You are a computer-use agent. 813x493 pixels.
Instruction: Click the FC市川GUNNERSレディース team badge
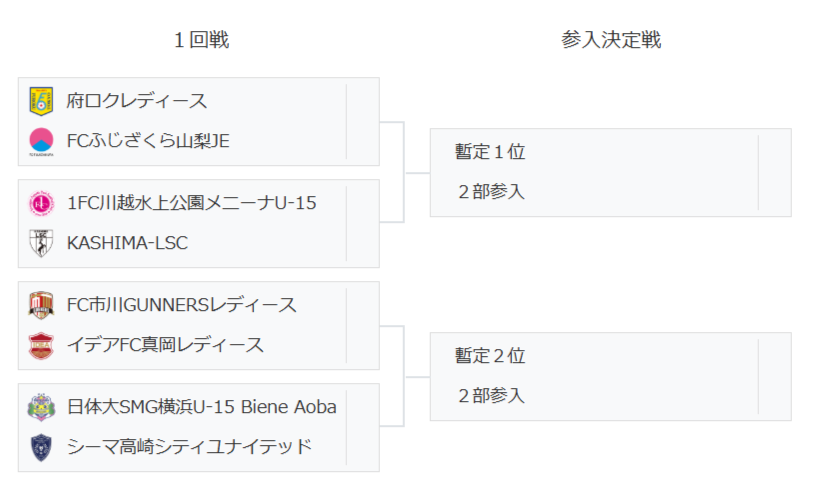click(x=41, y=305)
